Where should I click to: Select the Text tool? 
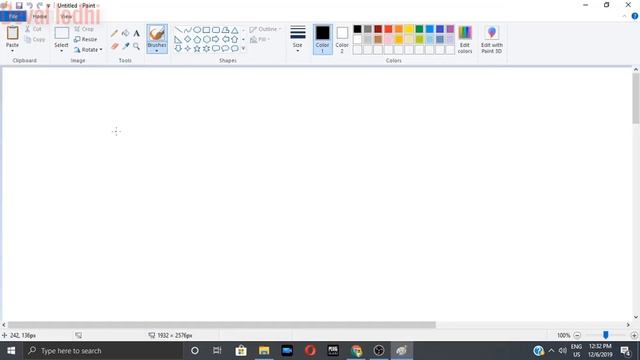pyautogui.click(x=136, y=33)
